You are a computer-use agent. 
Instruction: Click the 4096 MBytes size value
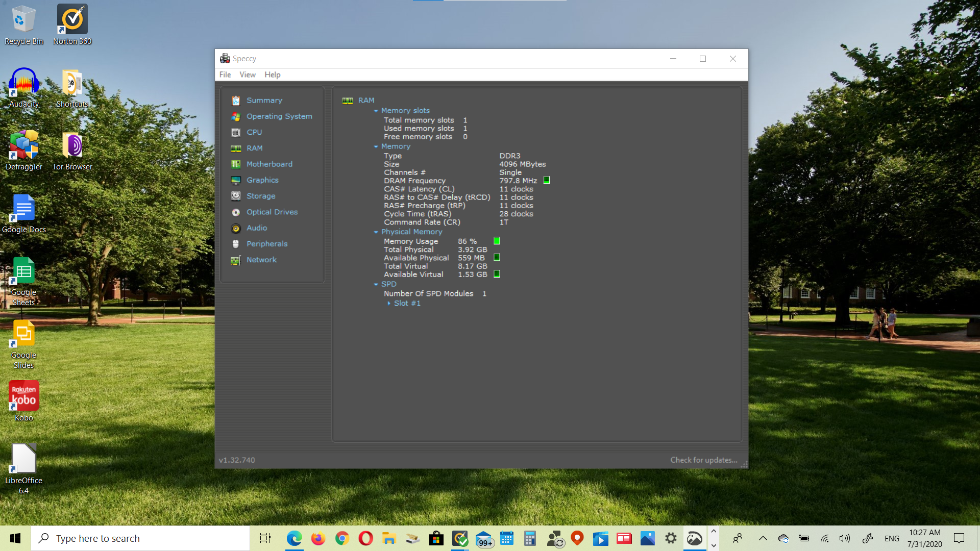tap(522, 164)
